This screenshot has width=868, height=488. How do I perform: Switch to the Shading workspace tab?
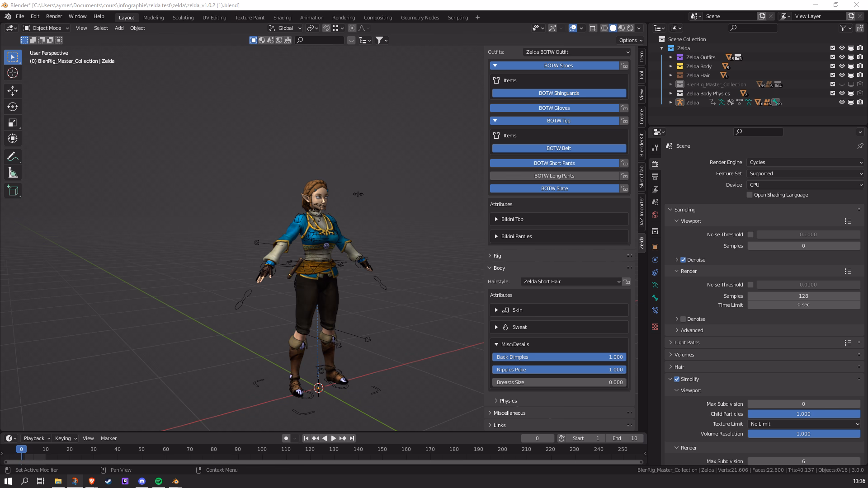[x=282, y=18]
